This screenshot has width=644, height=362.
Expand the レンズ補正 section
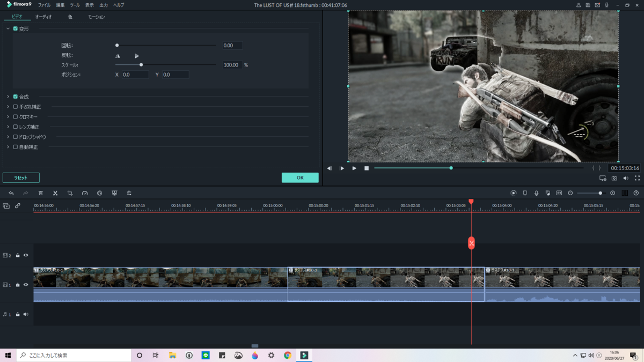pos(8,127)
